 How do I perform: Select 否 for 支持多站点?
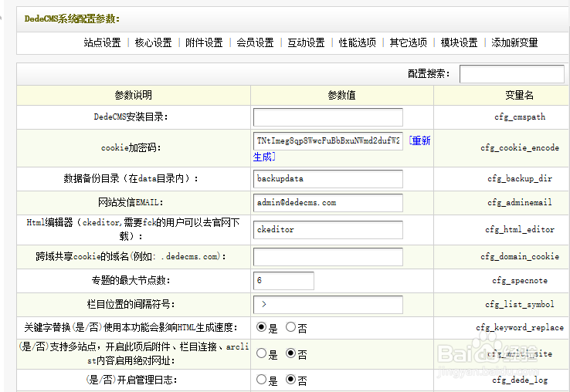[x=290, y=353]
